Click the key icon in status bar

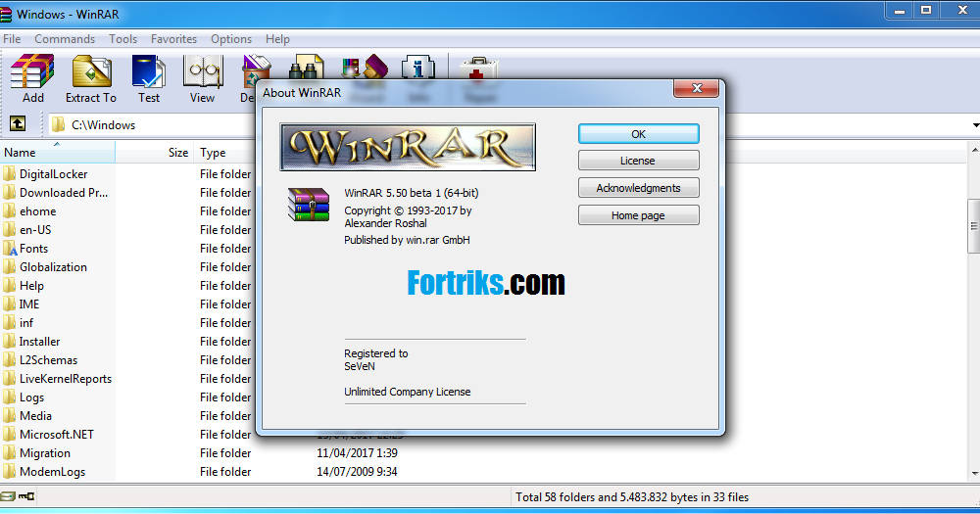(26, 496)
